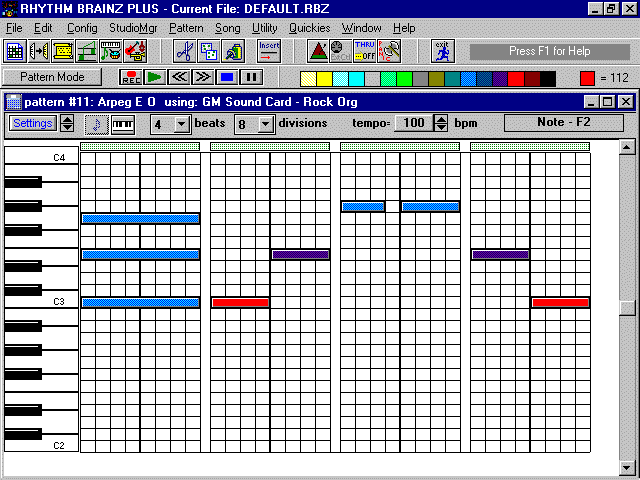Toggle the Pause button
Screen dimensions: 640x480
point(251,77)
